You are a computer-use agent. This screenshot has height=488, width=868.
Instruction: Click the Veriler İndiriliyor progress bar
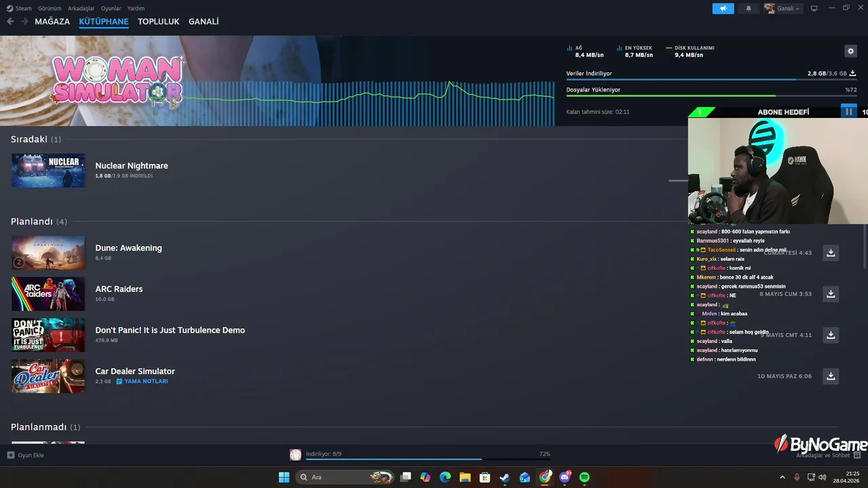[x=711, y=80]
